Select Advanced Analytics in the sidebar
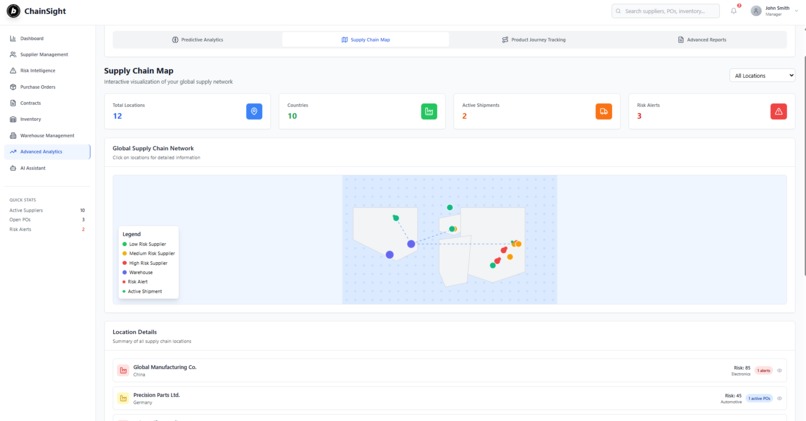The width and height of the screenshot is (806, 421). (x=47, y=152)
